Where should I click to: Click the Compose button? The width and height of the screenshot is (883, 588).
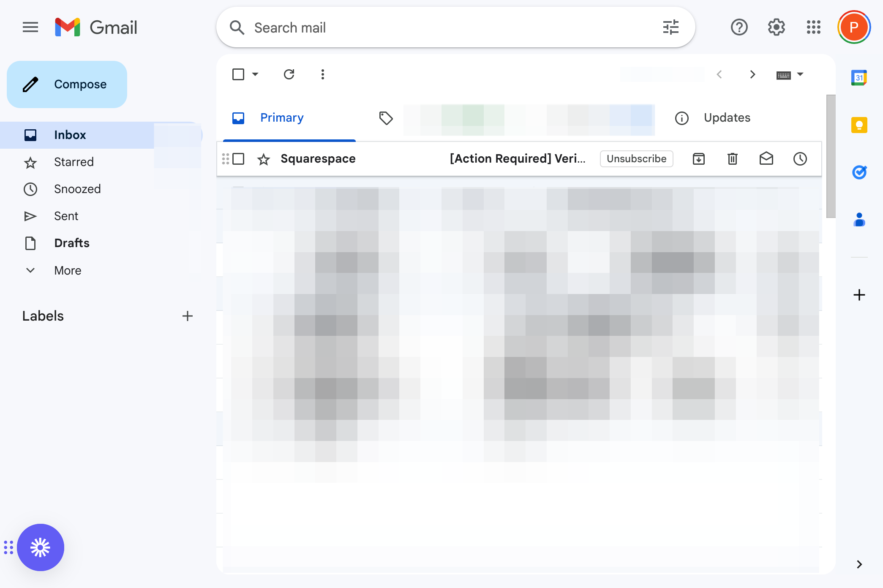point(67,84)
